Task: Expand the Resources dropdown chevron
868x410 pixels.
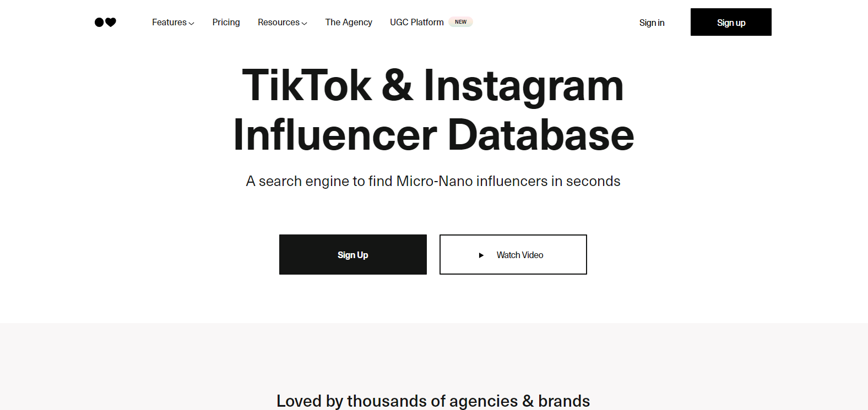Action: [x=305, y=23]
